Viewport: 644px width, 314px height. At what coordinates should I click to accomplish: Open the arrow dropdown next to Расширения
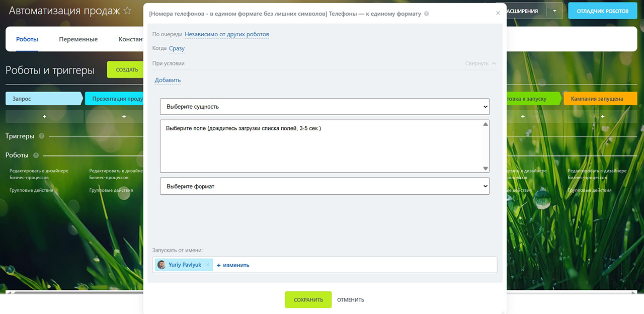pos(554,11)
